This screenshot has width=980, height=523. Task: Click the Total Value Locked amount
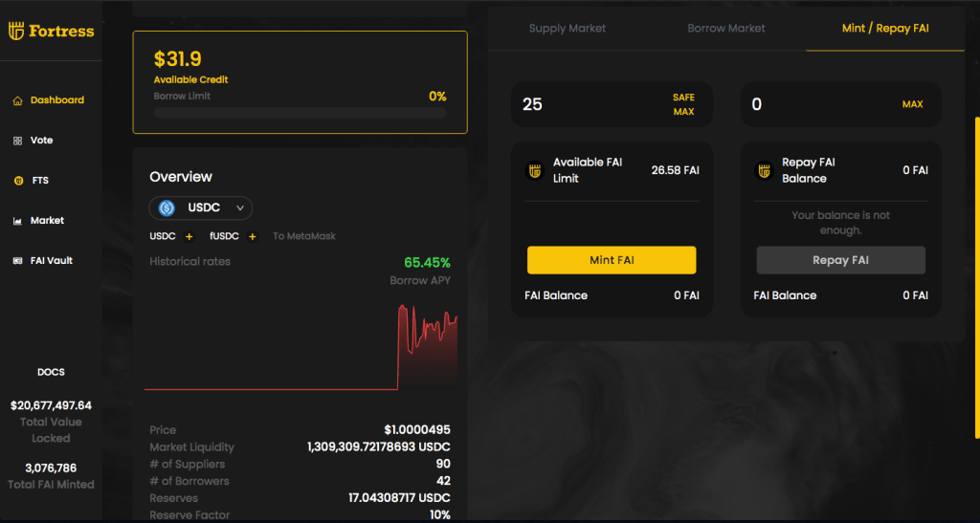(51, 405)
